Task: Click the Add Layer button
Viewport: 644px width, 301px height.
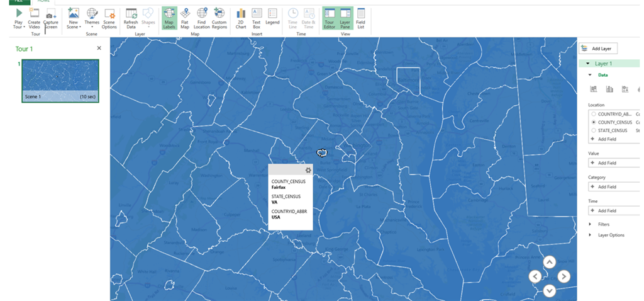Action: 597,48
